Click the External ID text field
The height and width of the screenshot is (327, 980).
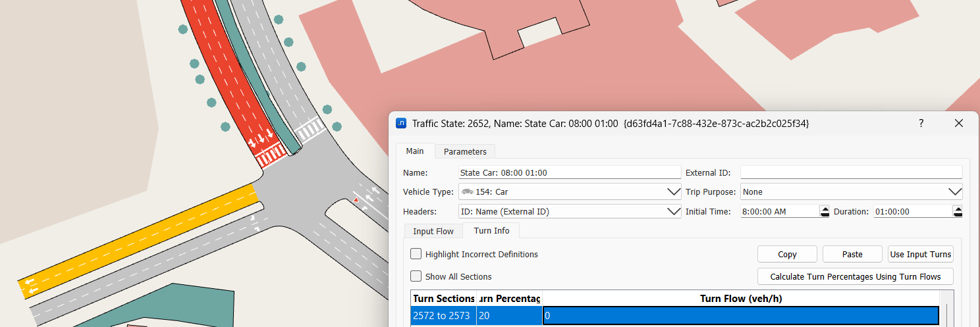(x=851, y=172)
